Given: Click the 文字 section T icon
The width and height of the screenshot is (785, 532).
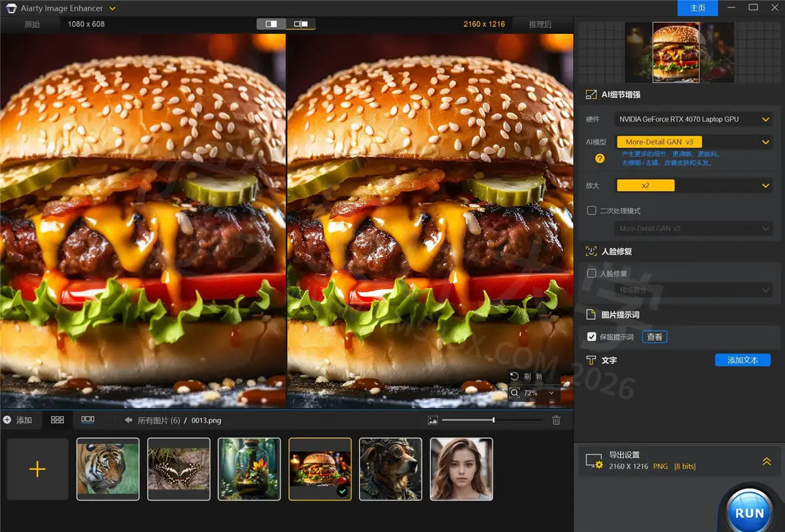Looking at the screenshot, I should coord(591,361).
